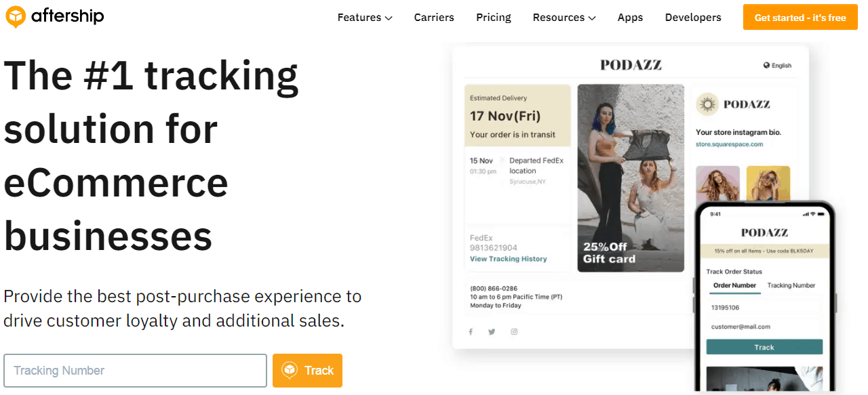Expand the Features dropdown menu

click(x=365, y=18)
